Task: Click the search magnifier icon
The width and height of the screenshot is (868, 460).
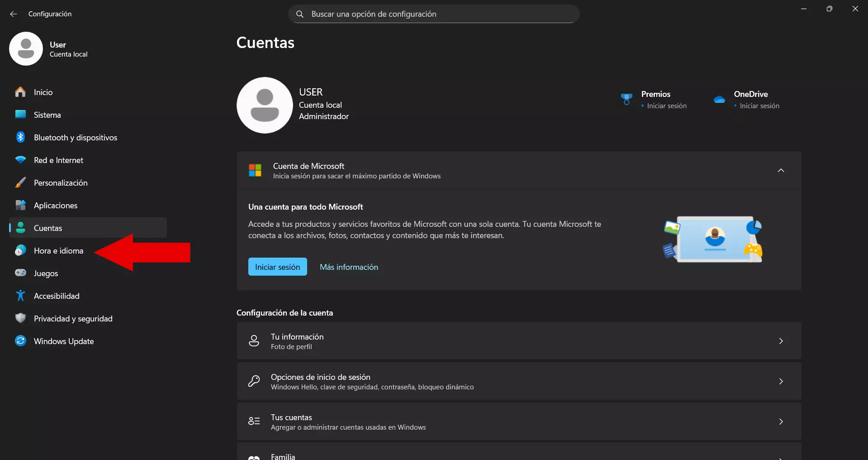Action: 299,14
